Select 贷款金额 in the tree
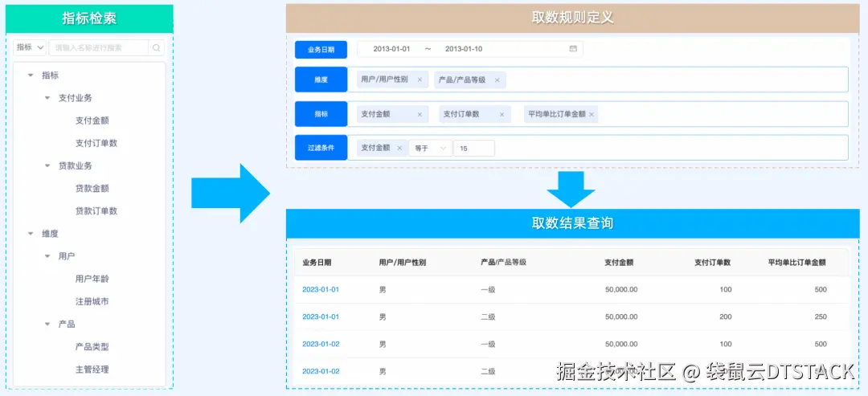Screen dimensions: 868x396 92,189
